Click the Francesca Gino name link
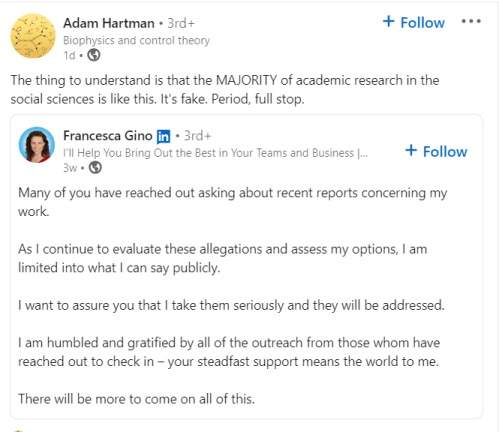499x432 pixels. click(108, 136)
